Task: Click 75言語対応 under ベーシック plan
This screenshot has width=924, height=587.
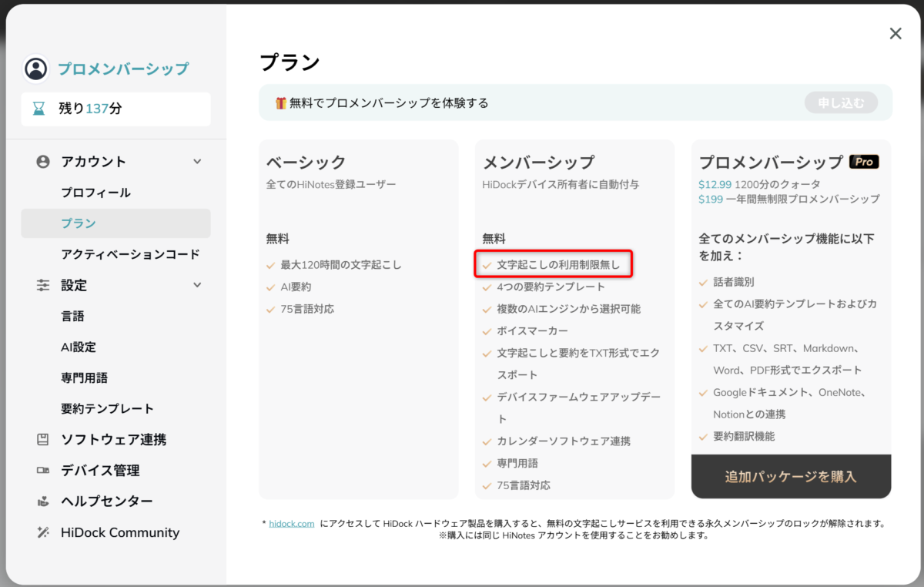Action: (x=307, y=309)
